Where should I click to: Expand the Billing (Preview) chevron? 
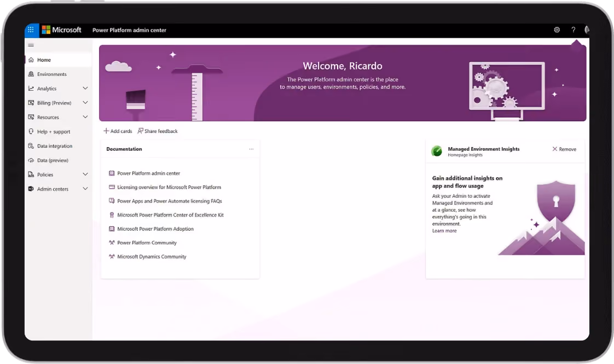coord(85,103)
